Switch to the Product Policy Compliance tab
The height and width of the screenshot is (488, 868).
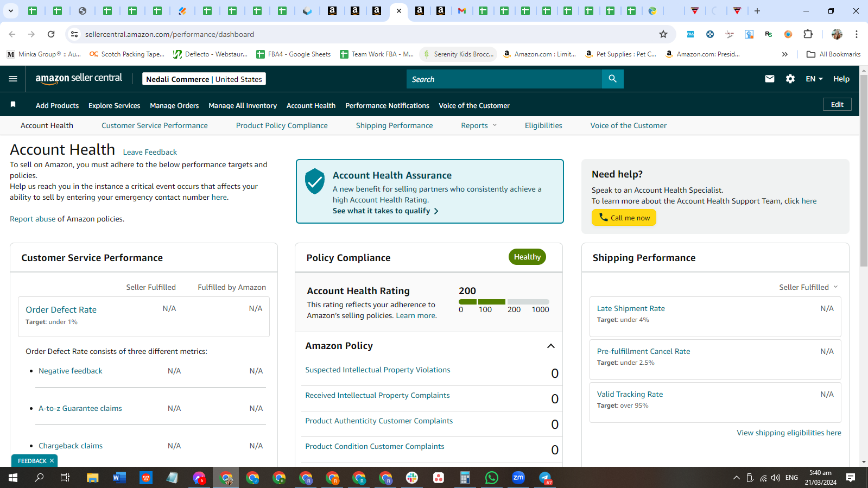point(282,125)
